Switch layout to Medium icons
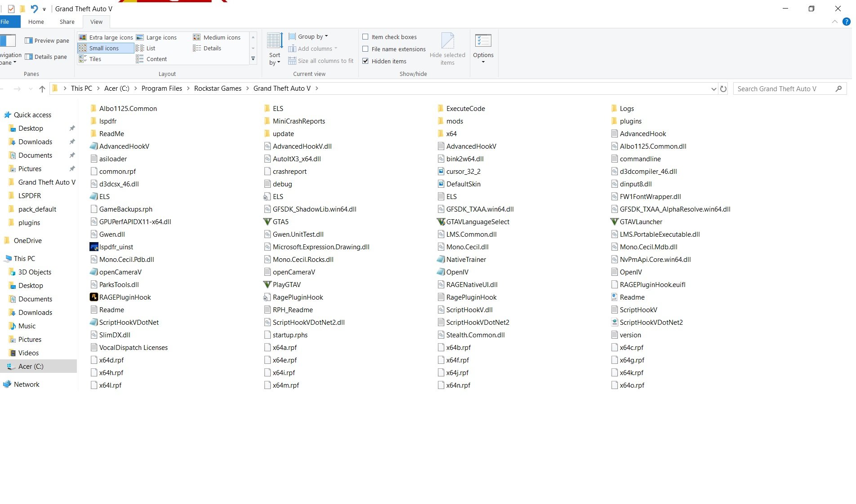 (x=217, y=37)
